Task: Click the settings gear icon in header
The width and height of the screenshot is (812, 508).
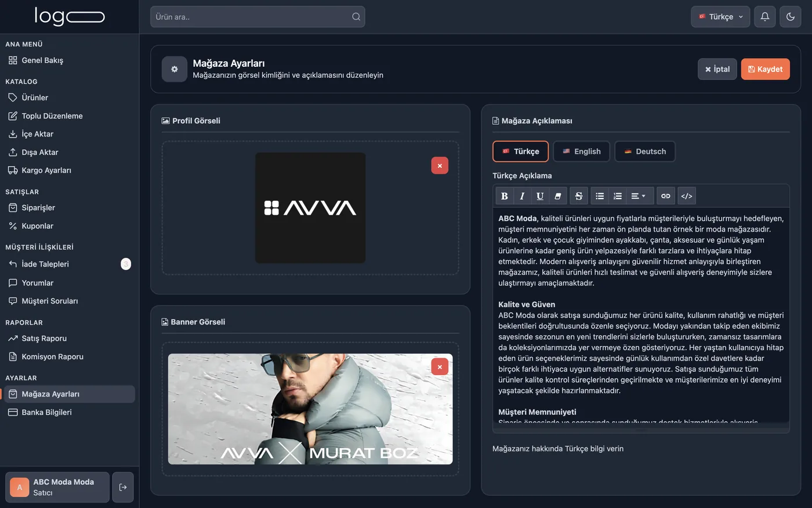Action: [175, 69]
